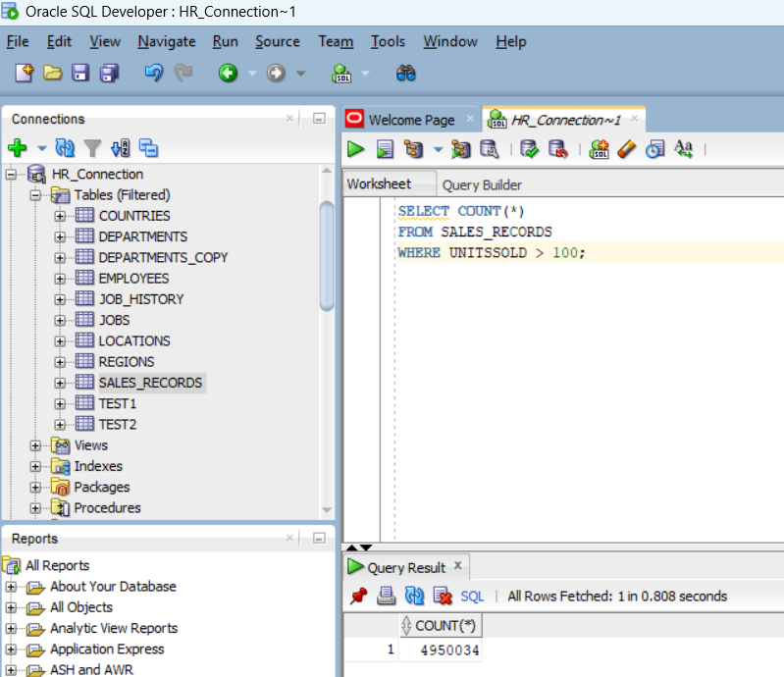Screen dimensions: 784x677
Task: Open the Tools menu
Action: tap(388, 41)
